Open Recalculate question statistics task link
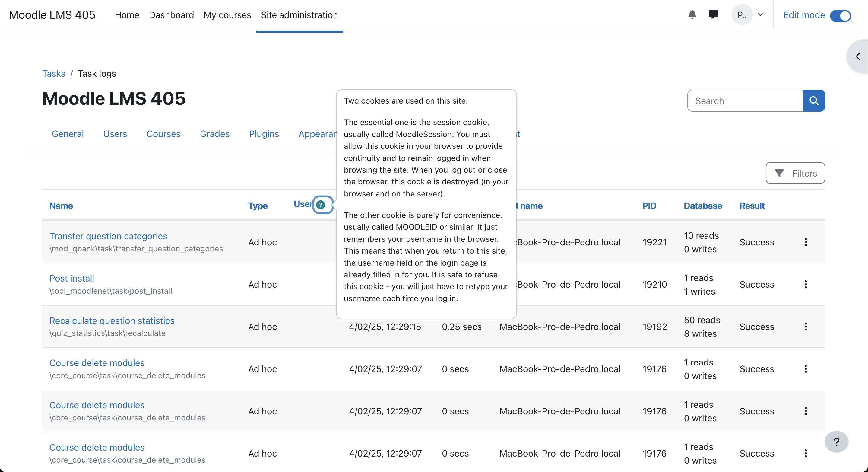The image size is (868, 472). tap(112, 321)
